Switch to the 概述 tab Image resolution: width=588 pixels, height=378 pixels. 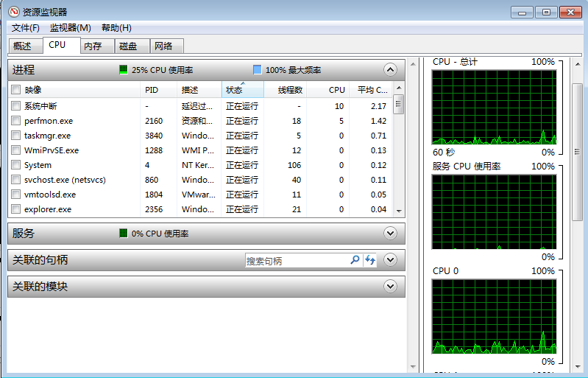(x=25, y=46)
